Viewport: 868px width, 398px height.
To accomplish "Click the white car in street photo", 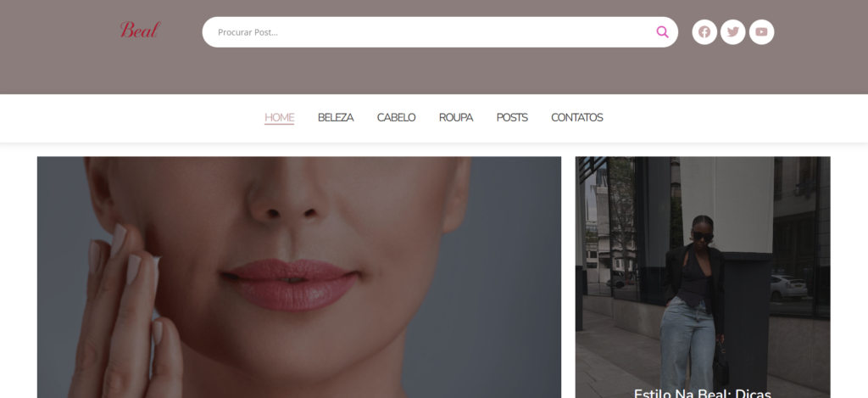I will coord(788,287).
